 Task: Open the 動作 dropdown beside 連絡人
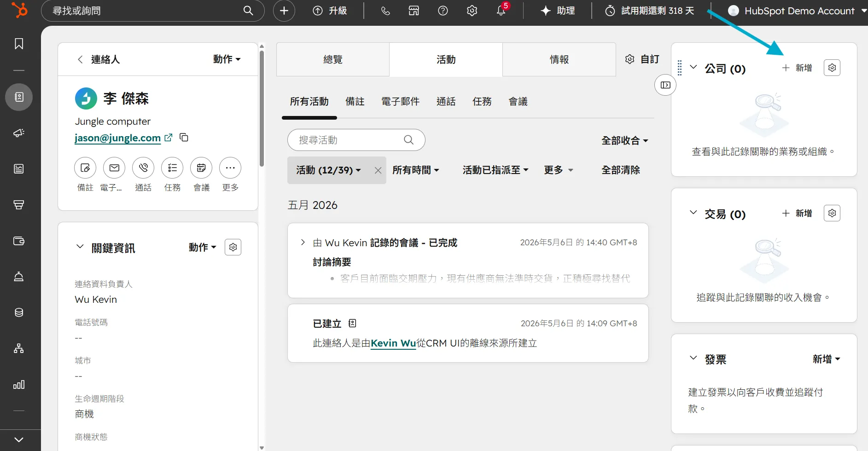click(x=227, y=59)
